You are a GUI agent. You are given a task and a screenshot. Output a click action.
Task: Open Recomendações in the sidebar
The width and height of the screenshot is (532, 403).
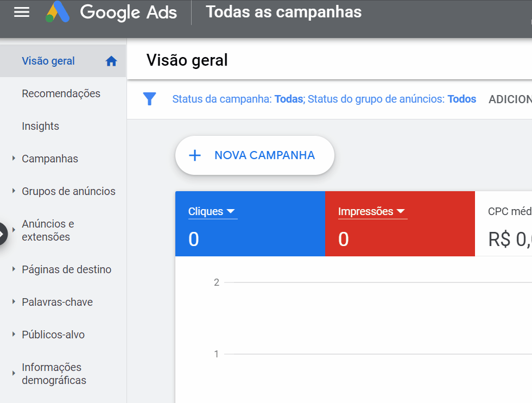(61, 93)
